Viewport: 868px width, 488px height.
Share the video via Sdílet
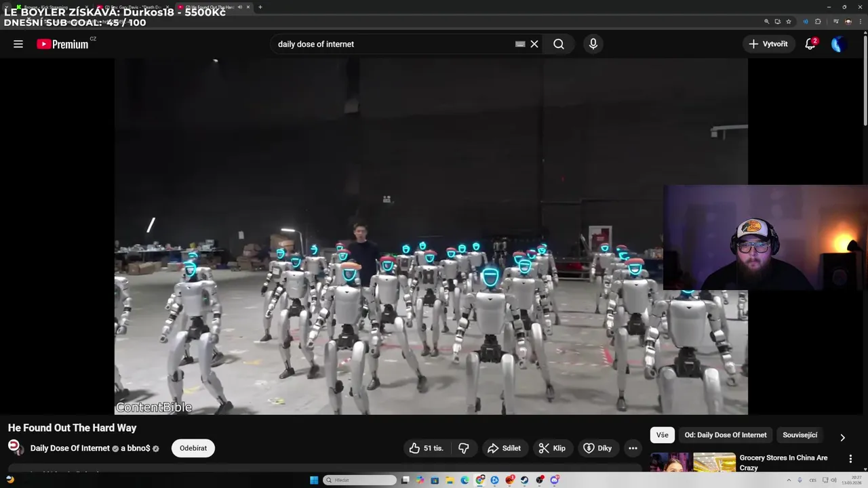[x=504, y=448]
